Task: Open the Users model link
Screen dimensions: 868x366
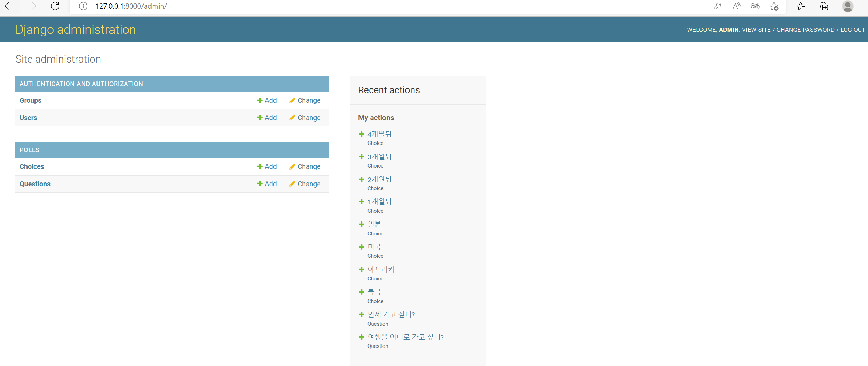Action: pos(28,118)
